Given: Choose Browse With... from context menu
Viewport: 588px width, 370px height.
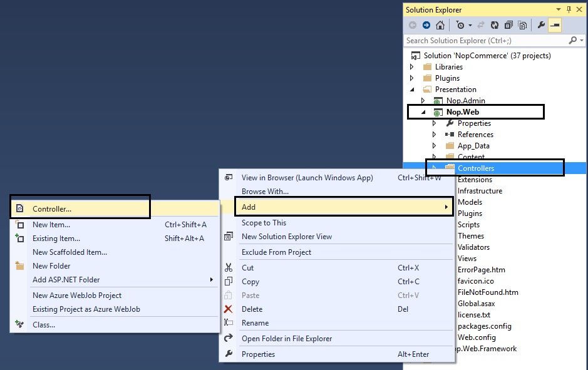Looking at the screenshot, I should point(265,191).
